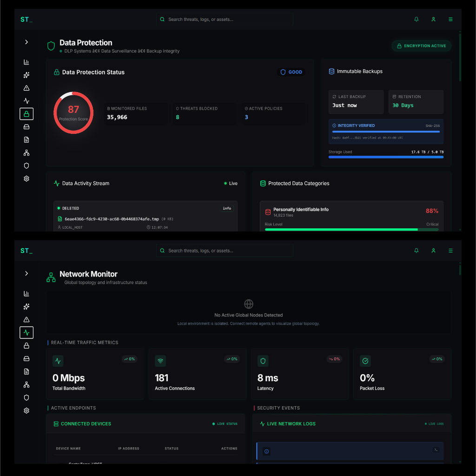Image resolution: width=476 pixels, height=476 pixels.
Task: Select highlighted lock icon in Data Protection sidebar
Action: pyautogui.click(x=26, y=114)
